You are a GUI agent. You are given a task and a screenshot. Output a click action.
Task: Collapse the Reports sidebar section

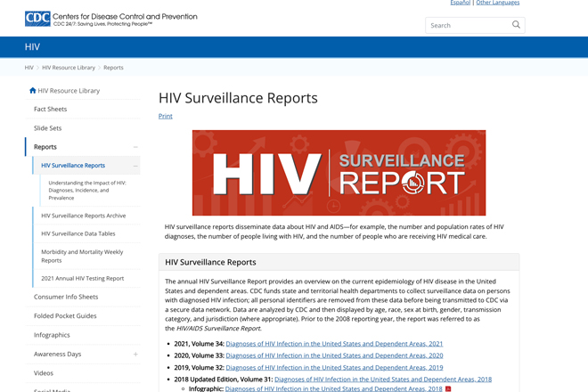pyautogui.click(x=135, y=147)
